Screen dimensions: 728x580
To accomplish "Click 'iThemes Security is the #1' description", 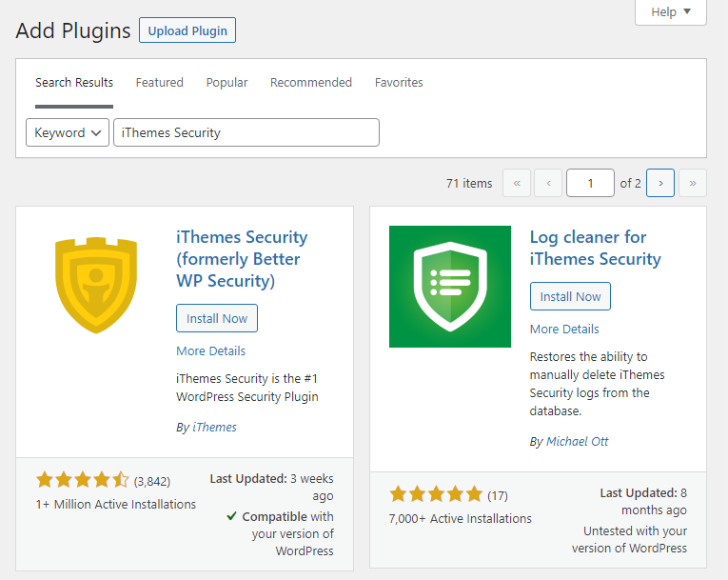I will coord(247,388).
